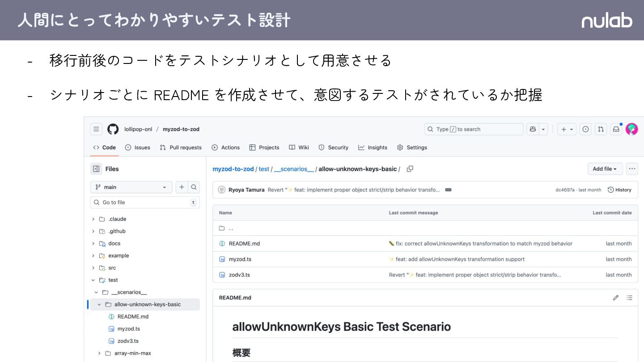Copy the file path with copy icon
Image resolution: width=644 pixels, height=362 pixels.
click(x=410, y=169)
